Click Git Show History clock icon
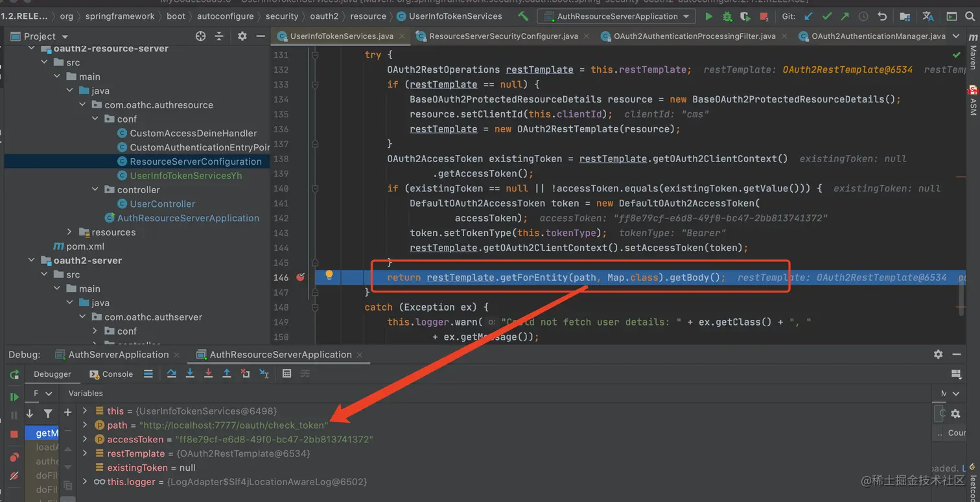Viewport: 980px width, 502px height. coord(863,16)
